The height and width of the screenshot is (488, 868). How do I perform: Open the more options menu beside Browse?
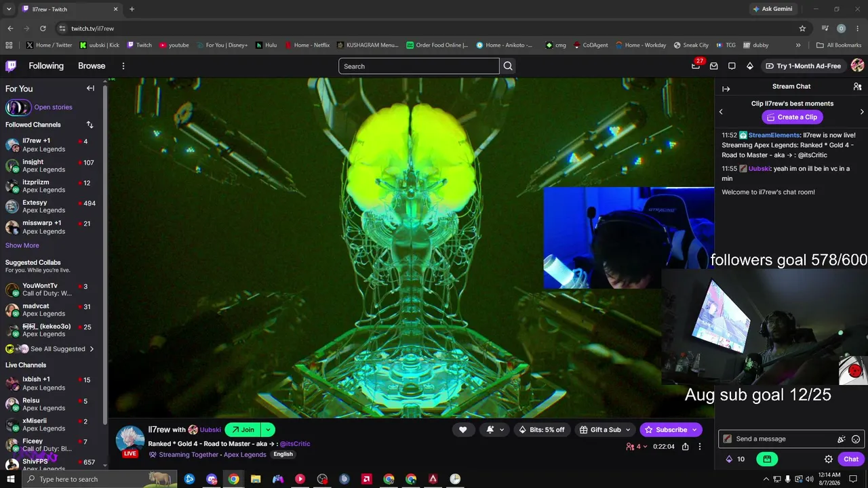click(123, 66)
